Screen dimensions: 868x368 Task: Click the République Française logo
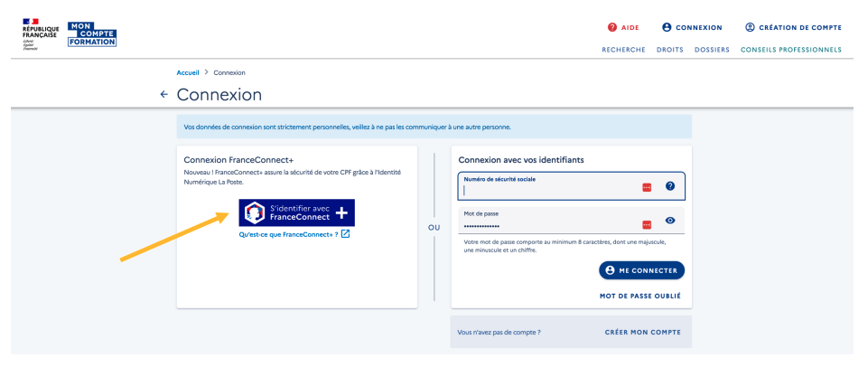click(40, 34)
